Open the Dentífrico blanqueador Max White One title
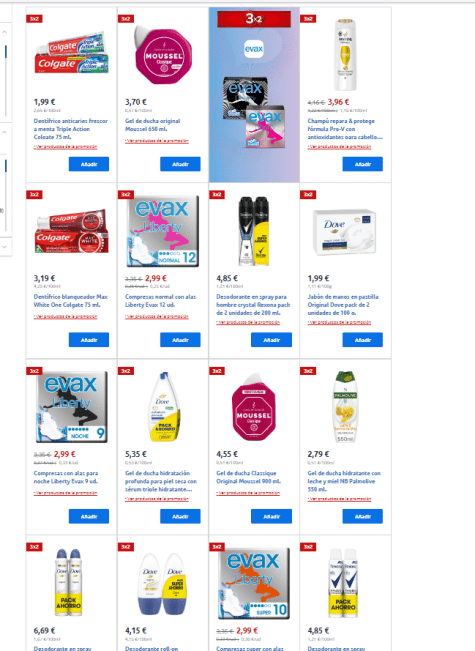The height and width of the screenshot is (651, 475). point(71,301)
